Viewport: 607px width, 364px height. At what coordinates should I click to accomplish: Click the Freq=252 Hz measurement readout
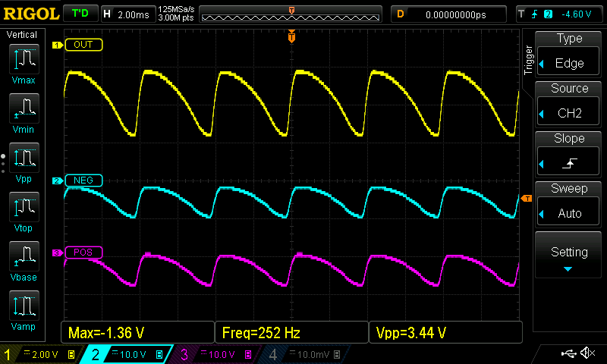point(291,332)
